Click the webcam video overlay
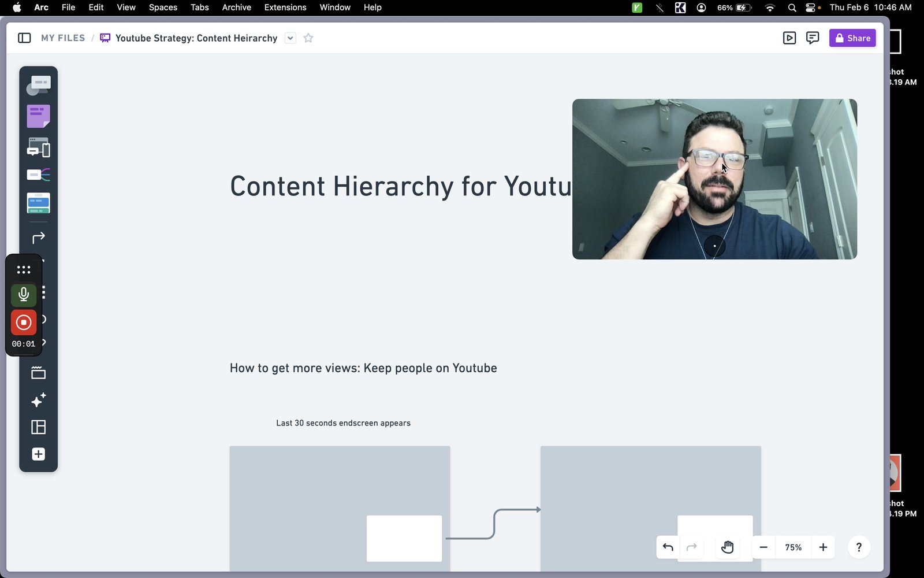924x578 pixels. (x=714, y=179)
